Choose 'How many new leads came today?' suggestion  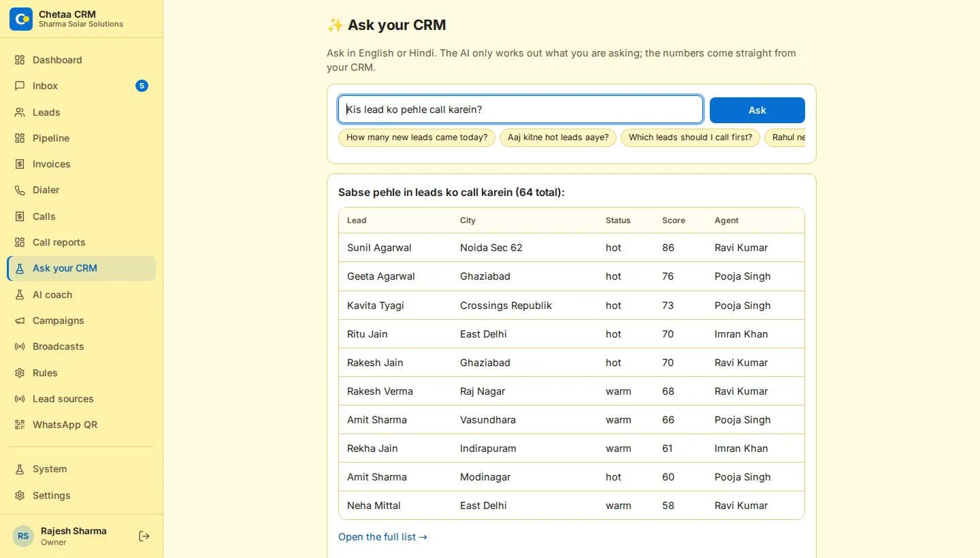[416, 137]
